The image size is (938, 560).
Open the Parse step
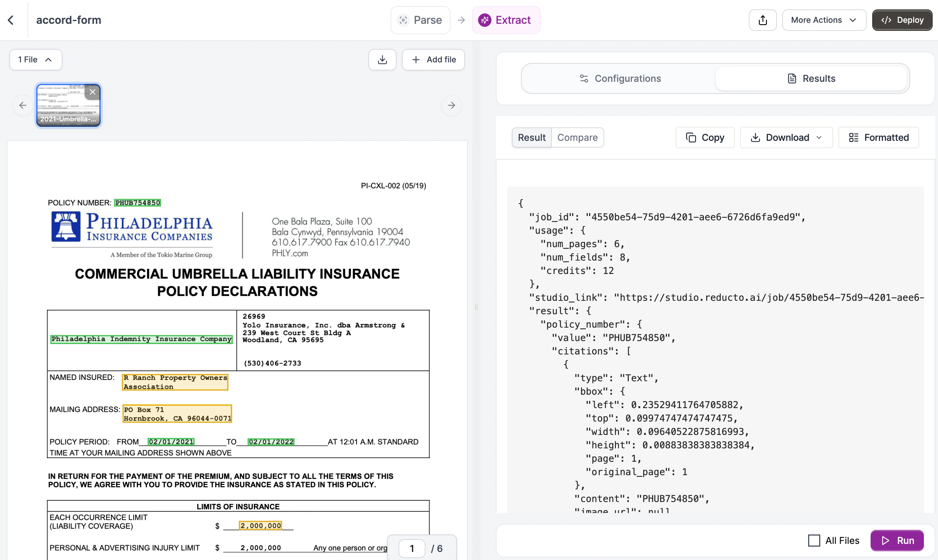(x=420, y=20)
